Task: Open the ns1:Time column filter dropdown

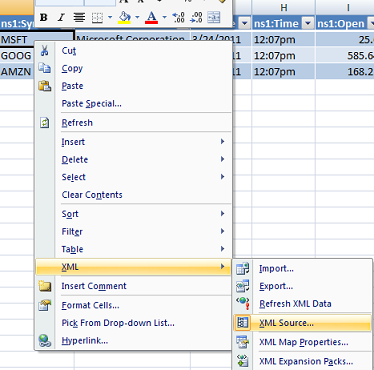Action: tap(308, 23)
